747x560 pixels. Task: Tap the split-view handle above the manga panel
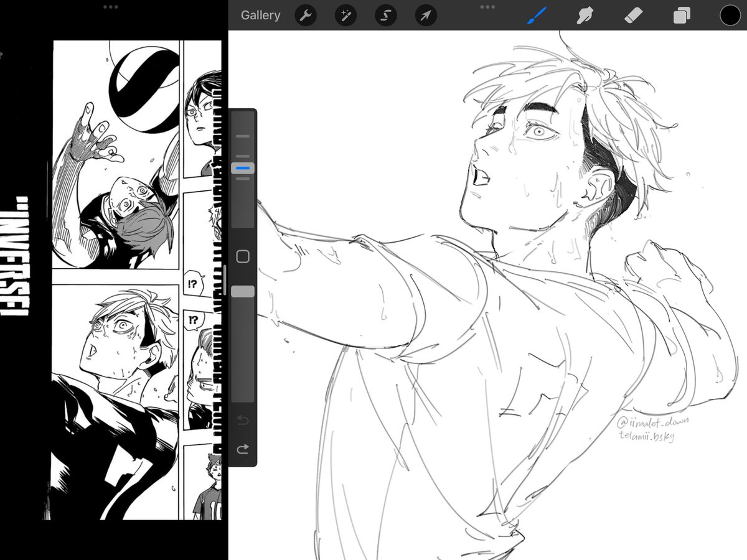click(111, 7)
